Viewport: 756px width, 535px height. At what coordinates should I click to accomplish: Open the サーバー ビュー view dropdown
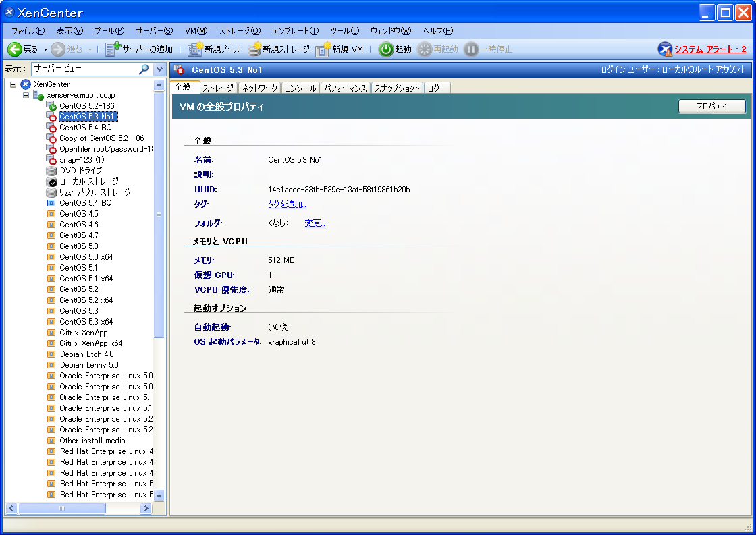[159, 69]
